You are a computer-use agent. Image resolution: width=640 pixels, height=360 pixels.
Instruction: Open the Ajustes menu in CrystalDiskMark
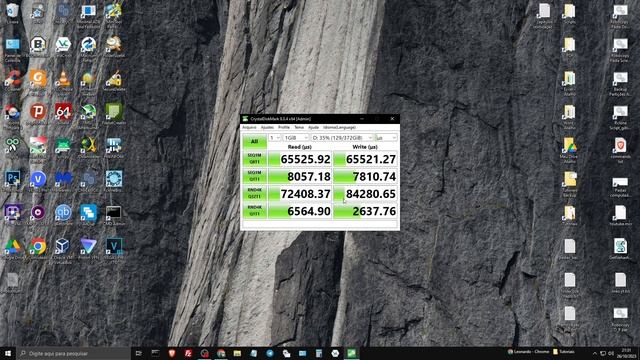tap(267, 127)
